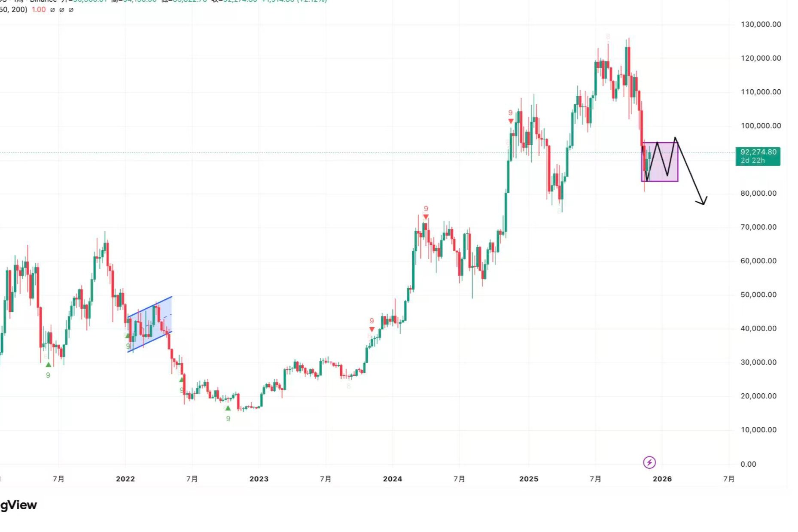Image resolution: width=798 pixels, height=532 pixels.
Task: Click the leftmost green 9 buy marker
Action: point(48,375)
